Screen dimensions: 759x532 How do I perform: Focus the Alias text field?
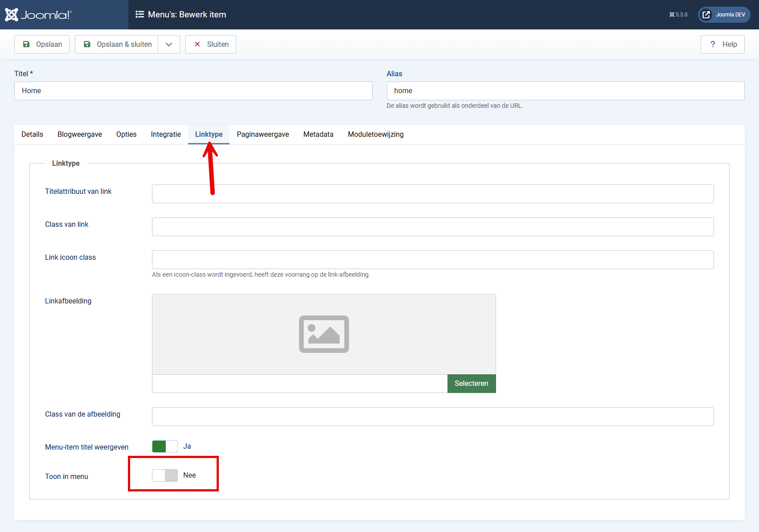pos(565,91)
